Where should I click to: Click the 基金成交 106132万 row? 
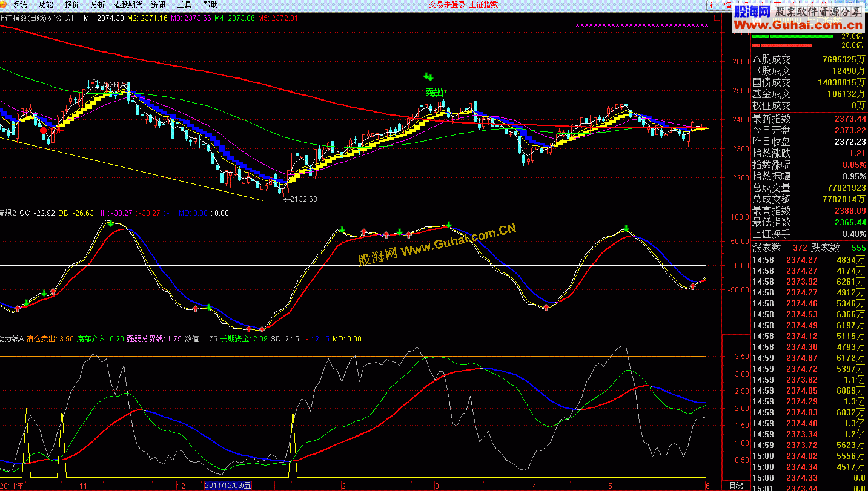[809, 94]
